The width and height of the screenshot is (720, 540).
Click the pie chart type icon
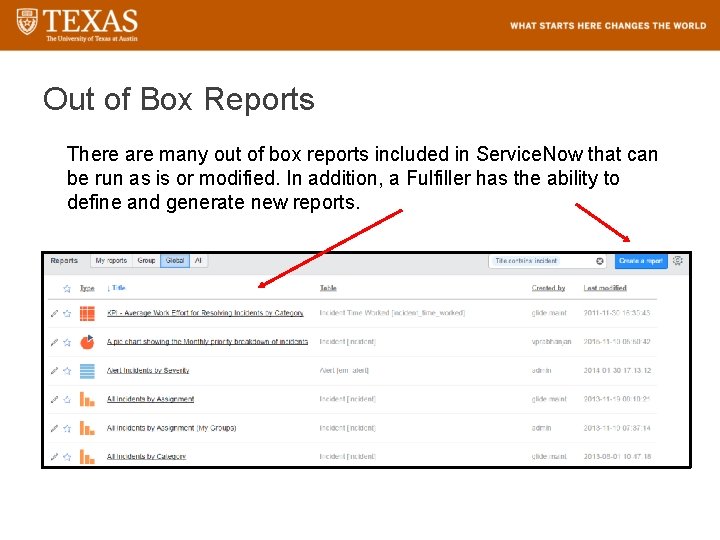[x=87, y=342]
